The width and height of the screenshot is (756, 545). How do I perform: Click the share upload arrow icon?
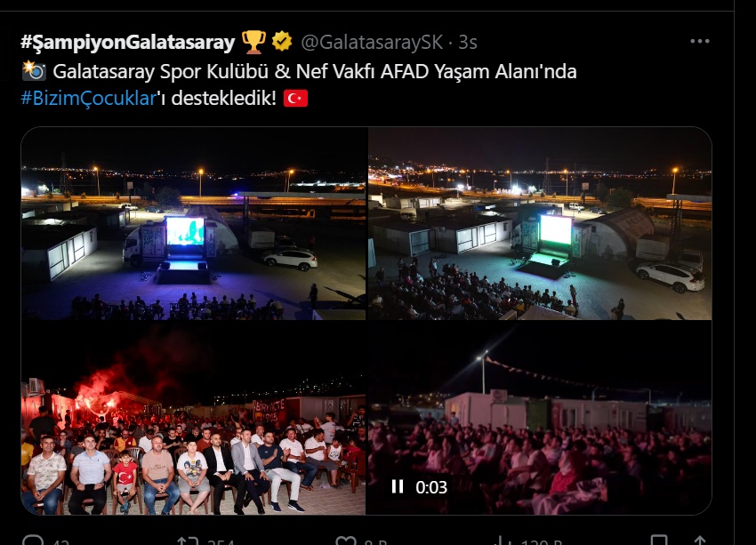click(699, 541)
